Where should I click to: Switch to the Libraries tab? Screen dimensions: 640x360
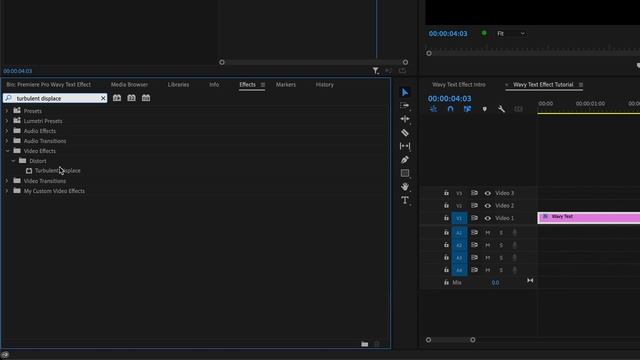pyautogui.click(x=178, y=84)
